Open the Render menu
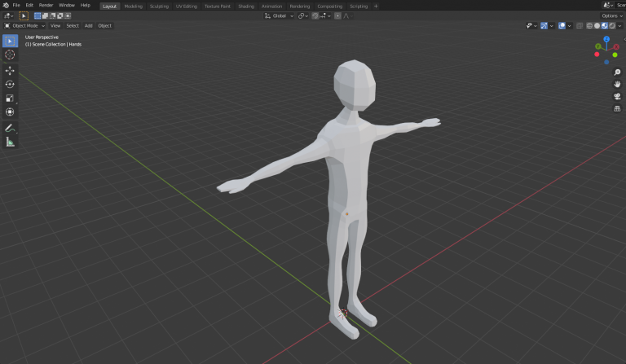626x364 pixels. (x=46, y=6)
